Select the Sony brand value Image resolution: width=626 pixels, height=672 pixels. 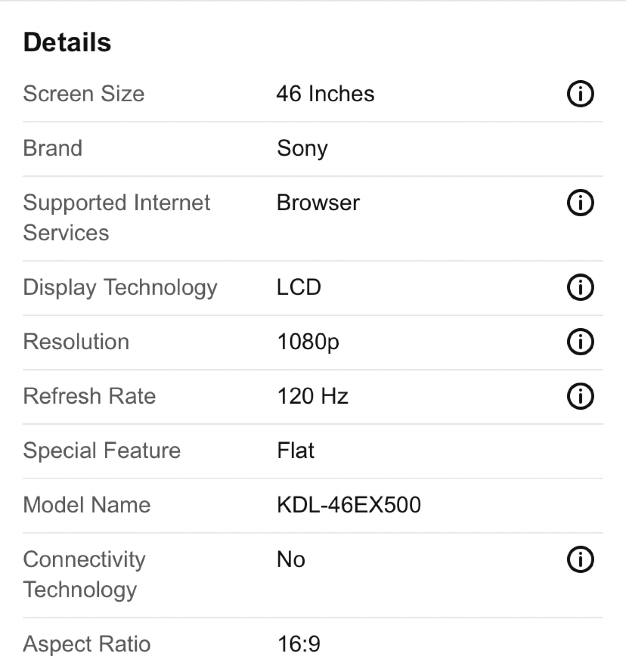pyautogui.click(x=302, y=149)
